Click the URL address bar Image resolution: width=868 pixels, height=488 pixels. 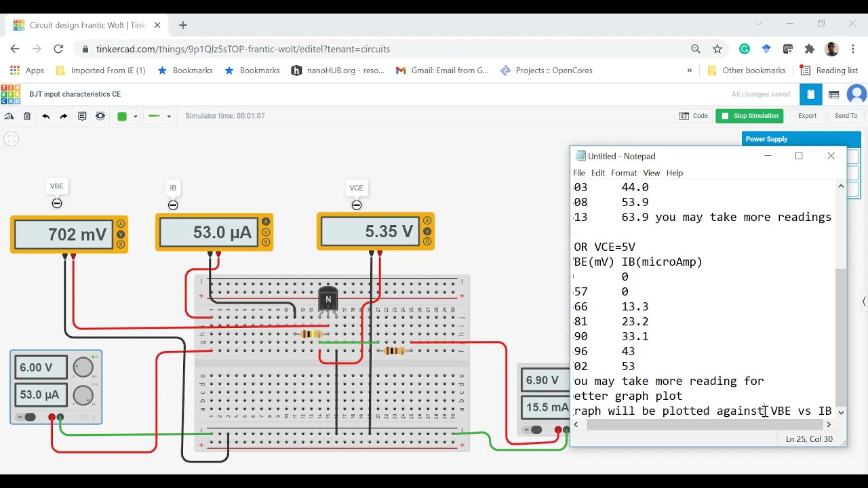click(380, 49)
